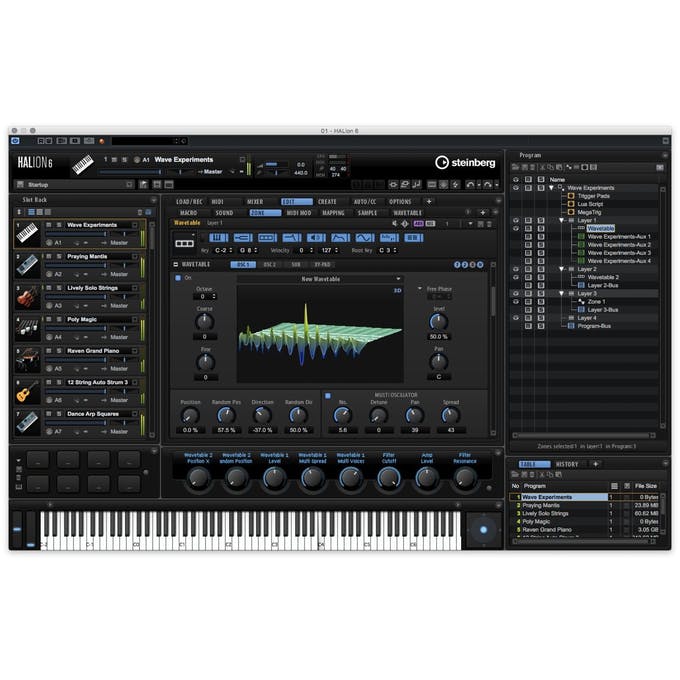Click the purple ABS button in zone header
This screenshot has height=680, width=680.
[418, 223]
